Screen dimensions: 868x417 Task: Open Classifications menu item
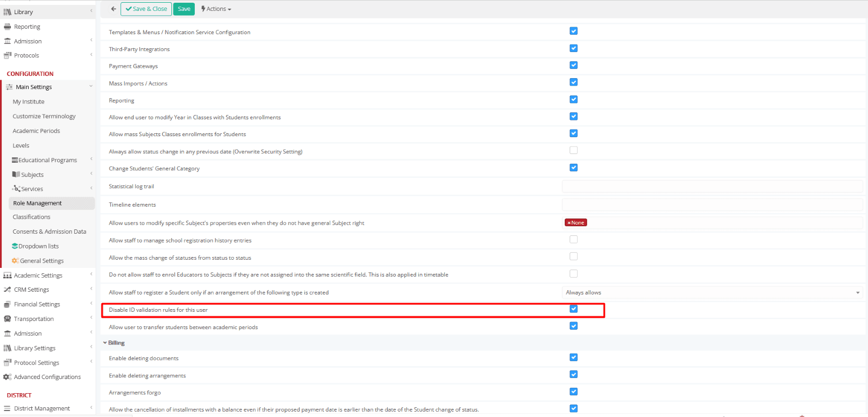(x=31, y=217)
